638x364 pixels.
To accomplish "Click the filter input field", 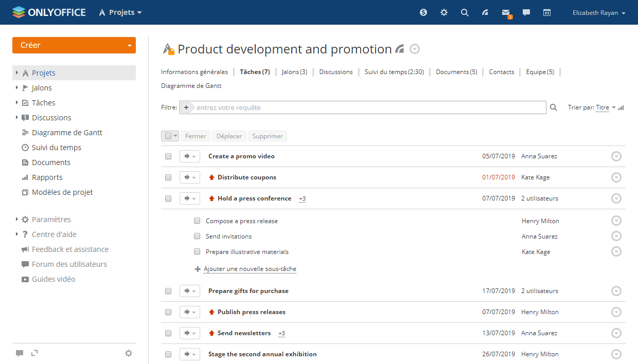I will pos(368,107).
